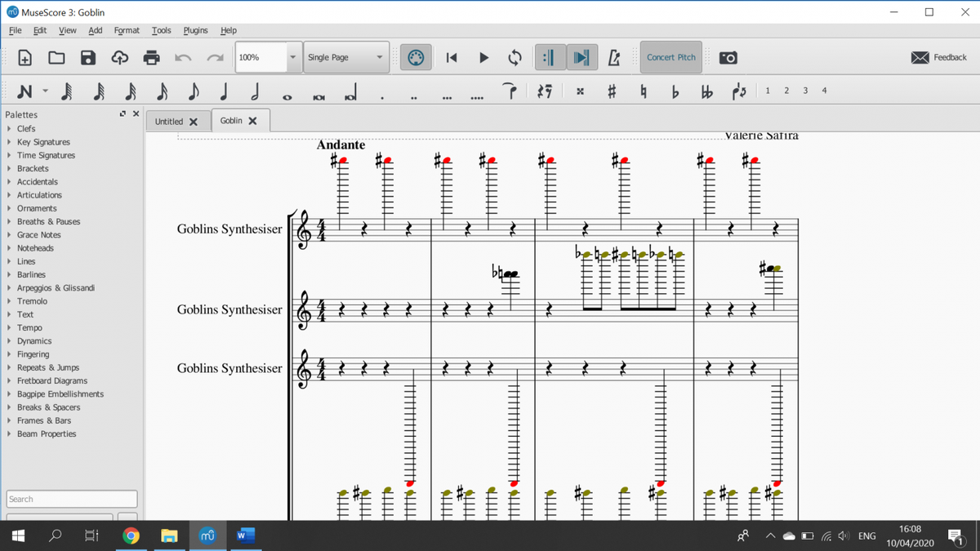Toggle the metronome during playback
Image resolution: width=980 pixels, height=551 pixels.
tap(614, 57)
